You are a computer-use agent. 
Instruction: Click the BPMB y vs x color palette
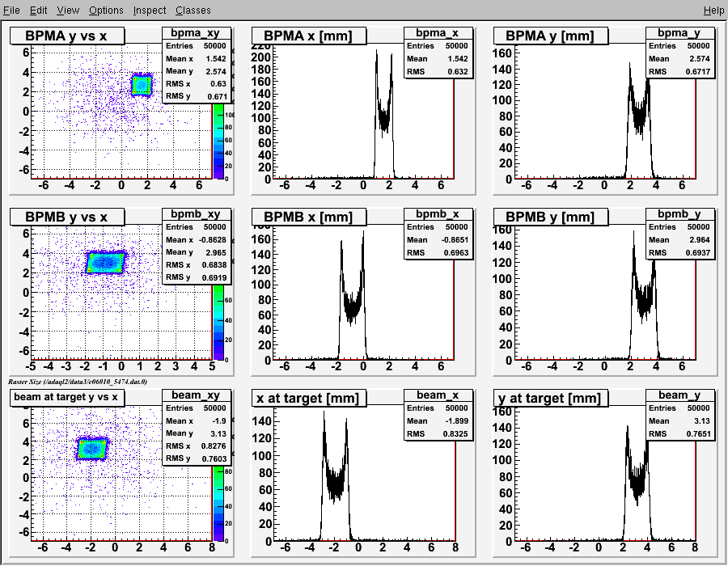(218, 323)
